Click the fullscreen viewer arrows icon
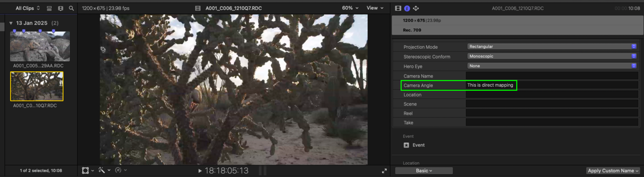Image resolution: width=644 pixels, height=177 pixels. coord(384,171)
